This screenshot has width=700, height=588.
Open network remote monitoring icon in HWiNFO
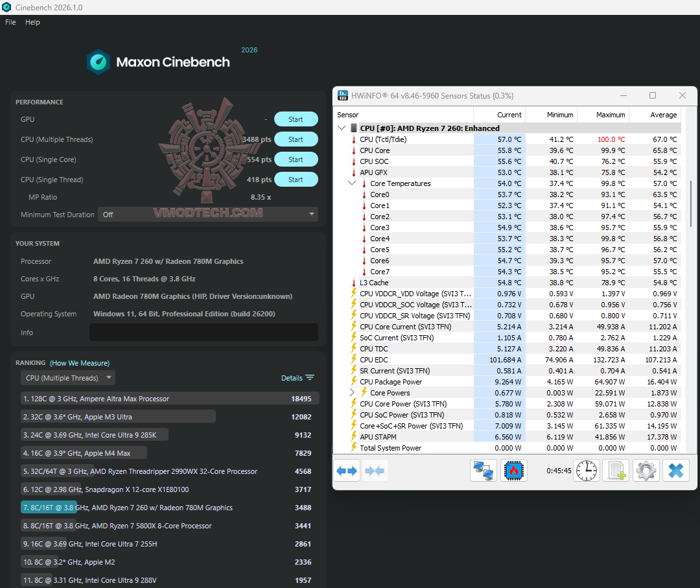tap(484, 471)
